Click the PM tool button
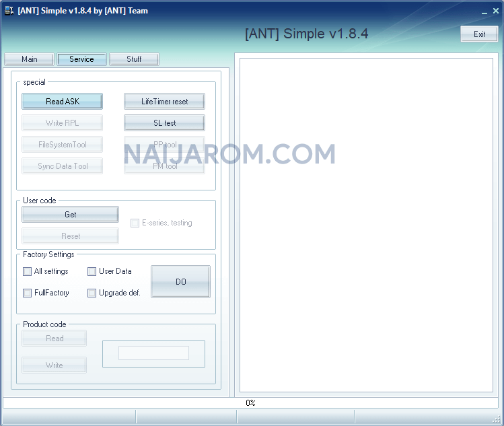This screenshot has height=426, width=504. click(x=165, y=166)
